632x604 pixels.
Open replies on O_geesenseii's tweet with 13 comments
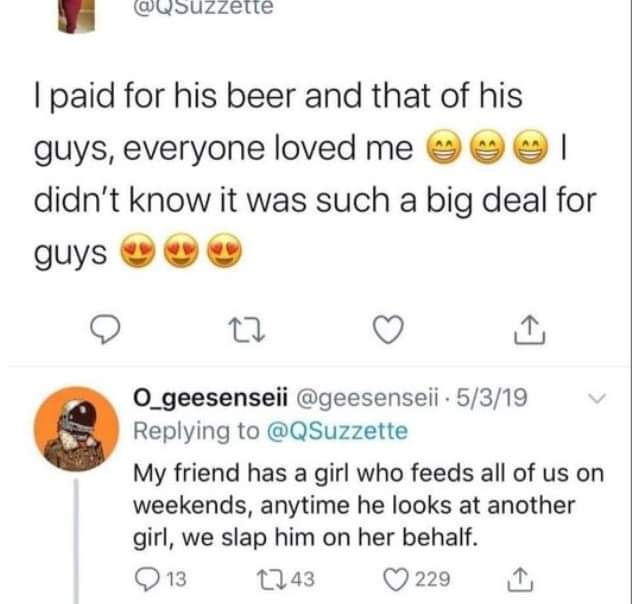[x=148, y=578]
